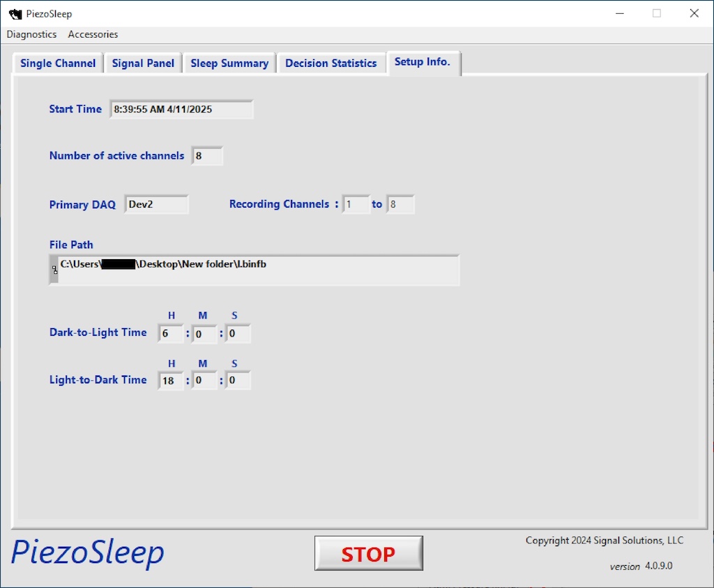
Task: Click inside the File Path text box
Action: pos(258,270)
